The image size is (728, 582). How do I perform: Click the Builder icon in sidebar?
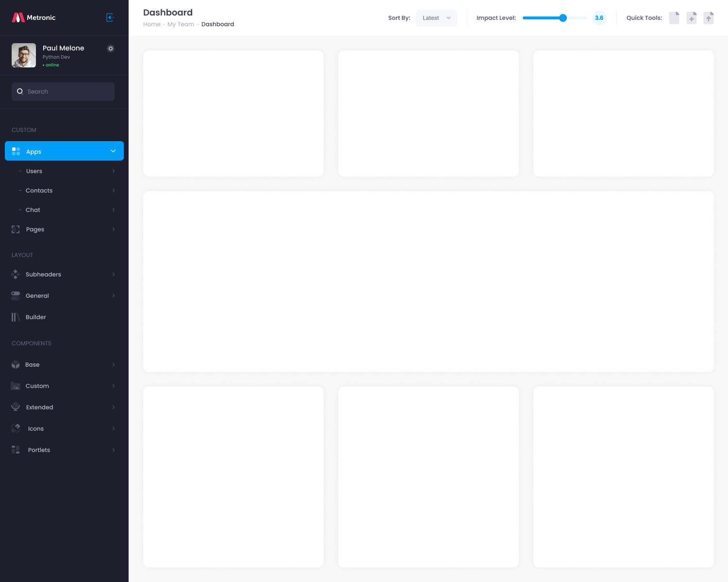point(16,317)
